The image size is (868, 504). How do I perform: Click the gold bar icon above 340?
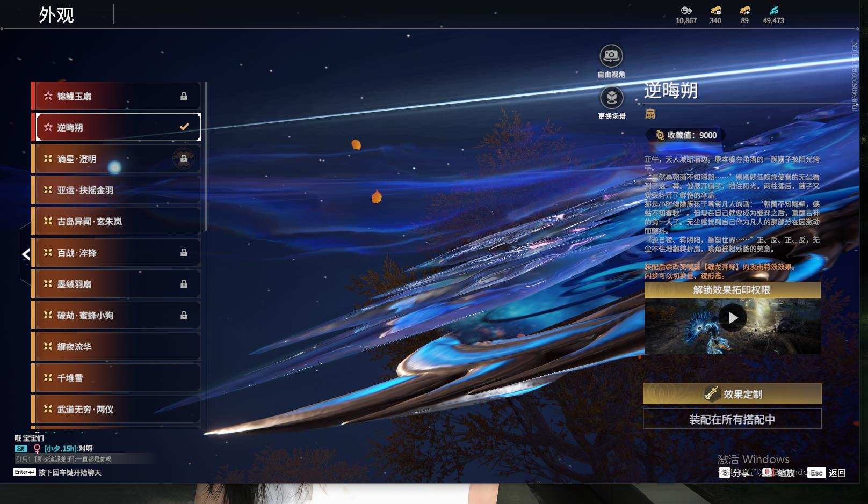tap(715, 10)
